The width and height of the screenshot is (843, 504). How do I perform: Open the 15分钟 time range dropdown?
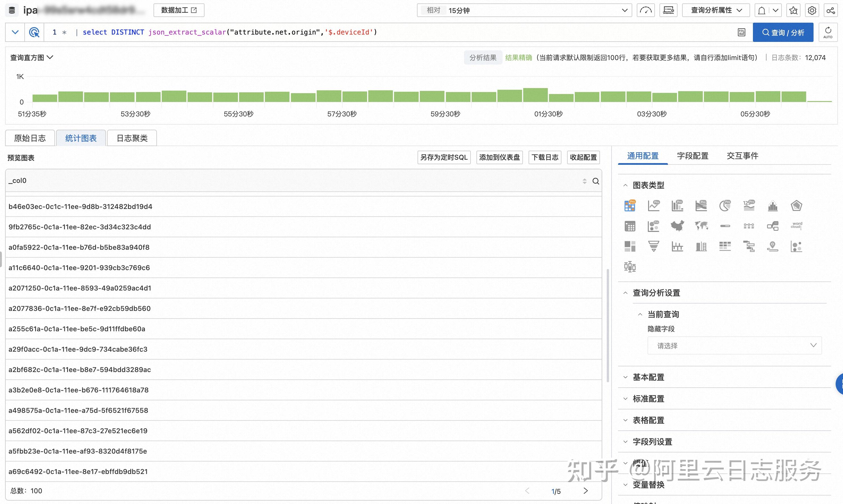tap(524, 10)
